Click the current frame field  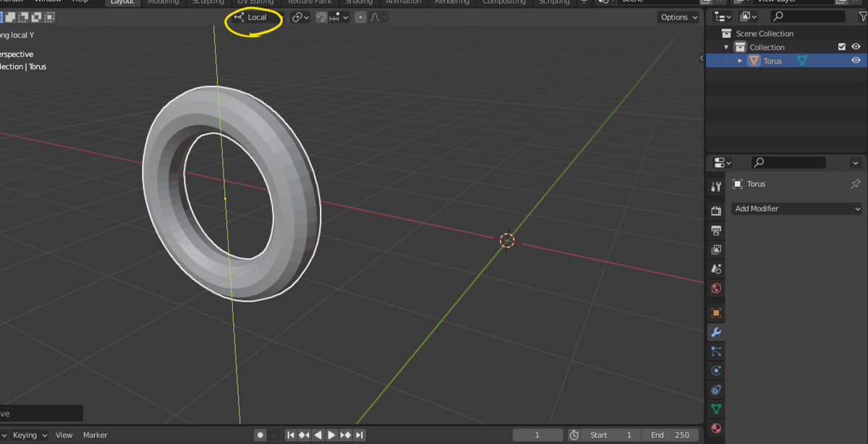[537, 435]
